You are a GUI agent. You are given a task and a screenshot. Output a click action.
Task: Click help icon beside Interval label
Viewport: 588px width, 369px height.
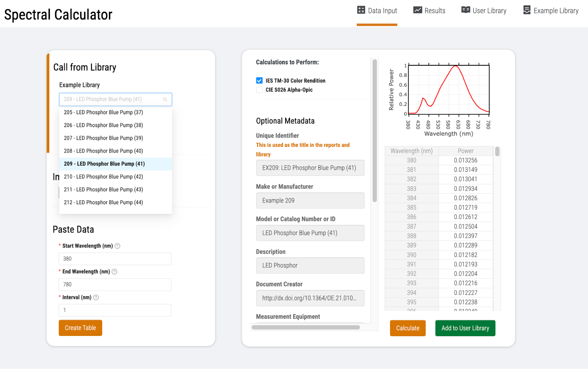96,297
